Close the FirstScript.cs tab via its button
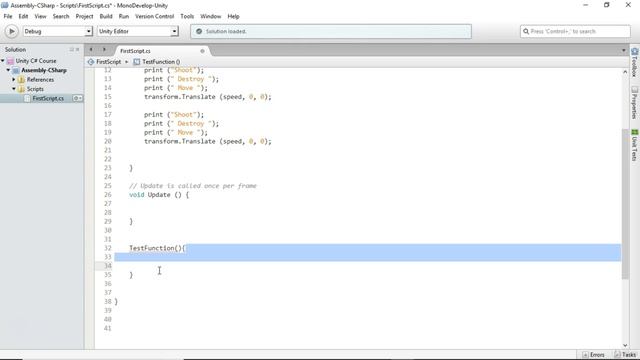This screenshot has width=640, height=360. click(202, 51)
